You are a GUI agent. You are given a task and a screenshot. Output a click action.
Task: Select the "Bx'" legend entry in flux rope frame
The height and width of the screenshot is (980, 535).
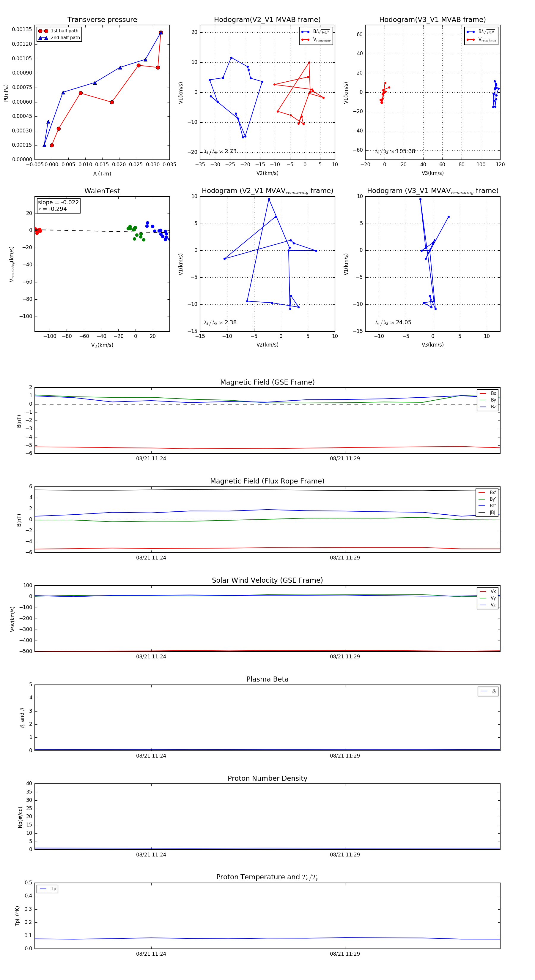pyautogui.click(x=487, y=492)
